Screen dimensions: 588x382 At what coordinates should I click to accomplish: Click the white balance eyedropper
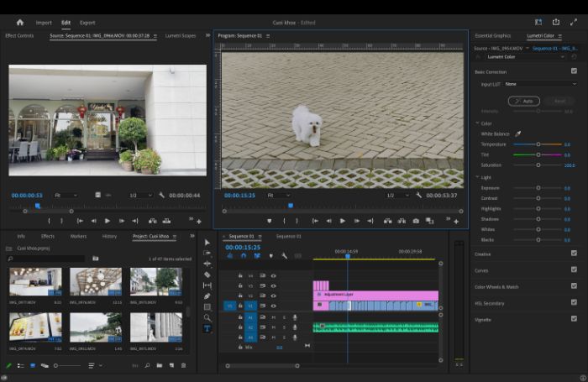[x=518, y=133]
